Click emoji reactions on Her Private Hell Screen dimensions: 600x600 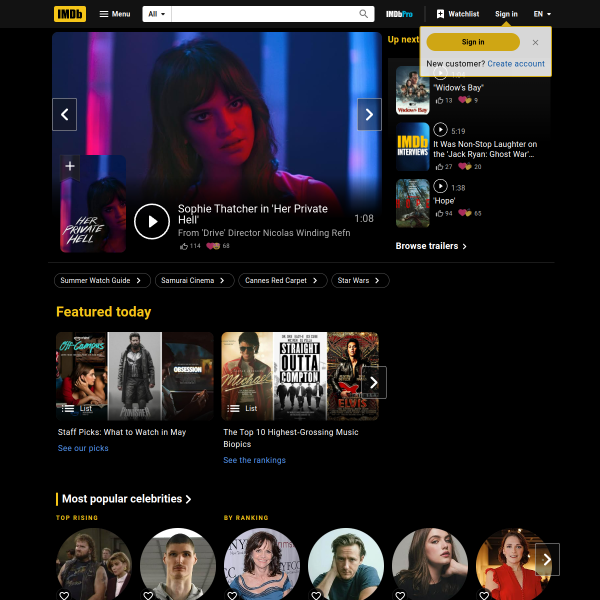pyautogui.click(x=218, y=246)
